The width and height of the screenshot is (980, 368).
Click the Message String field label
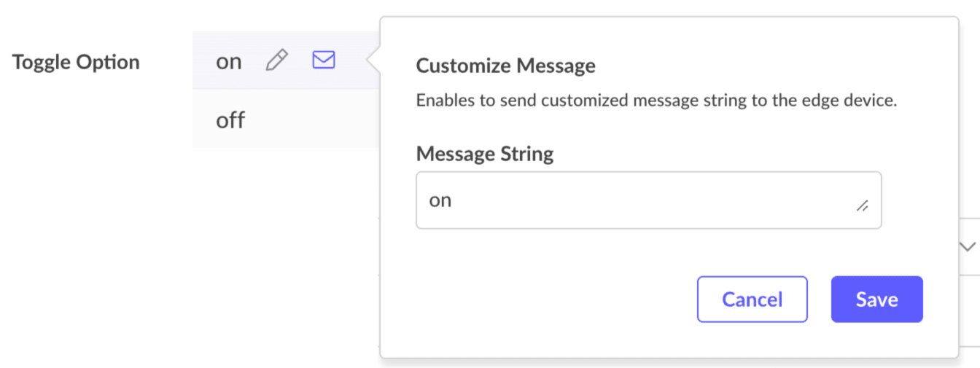click(x=484, y=154)
